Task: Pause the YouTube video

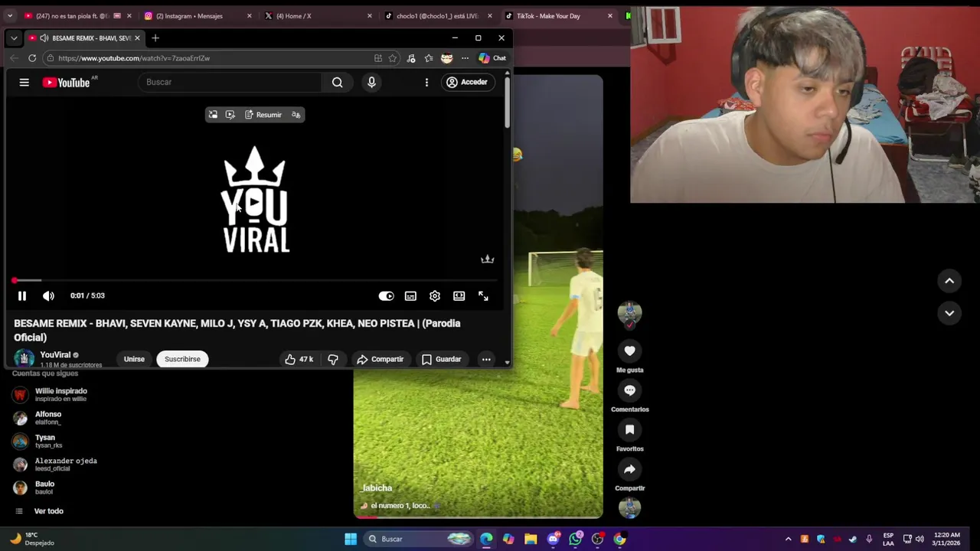Action: (22, 296)
